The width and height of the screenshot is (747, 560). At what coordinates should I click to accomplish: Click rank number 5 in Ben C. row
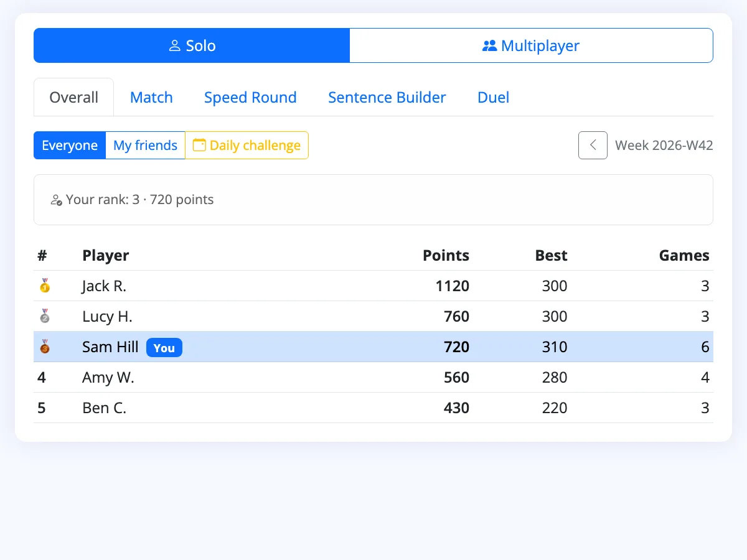(42, 408)
